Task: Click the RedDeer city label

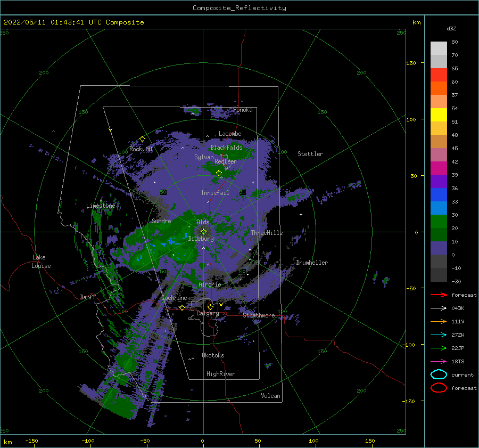Action: (226, 161)
